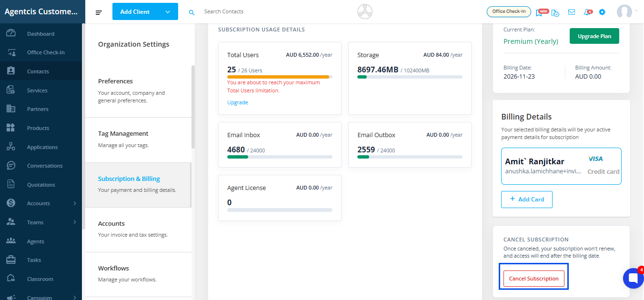
Task: Click the Cancel Subscription button
Action: [x=533, y=279]
